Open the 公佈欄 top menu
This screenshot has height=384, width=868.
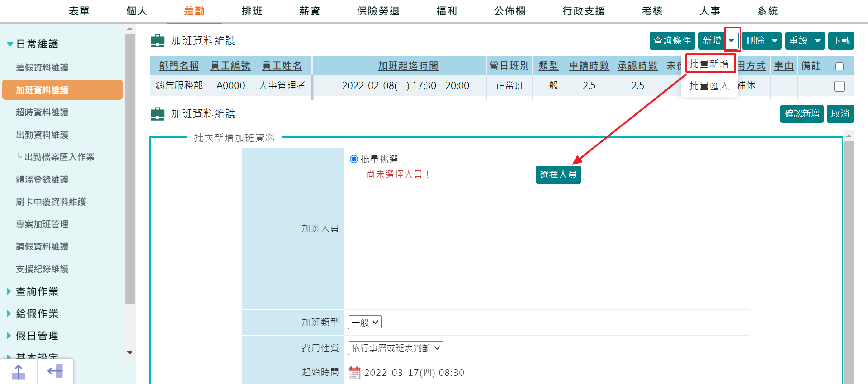510,11
